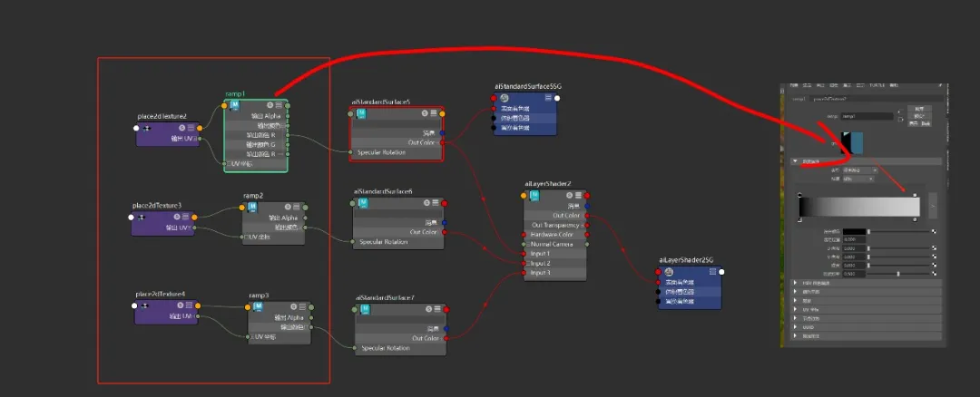Toggle the solo S icon on ramp1 node

point(270,105)
